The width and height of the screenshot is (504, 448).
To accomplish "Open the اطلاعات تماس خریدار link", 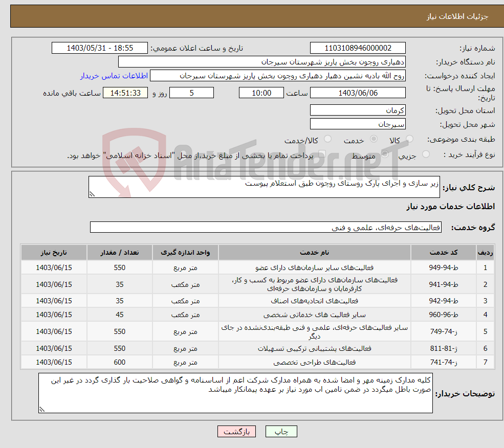I will (114, 76).
